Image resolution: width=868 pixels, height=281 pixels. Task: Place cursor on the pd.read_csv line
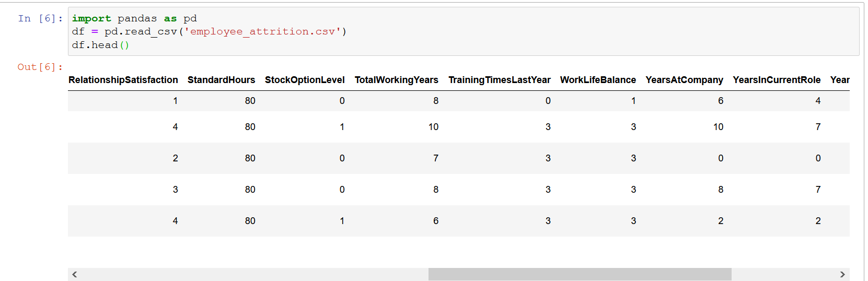pyautogui.click(x=209, y=31)
